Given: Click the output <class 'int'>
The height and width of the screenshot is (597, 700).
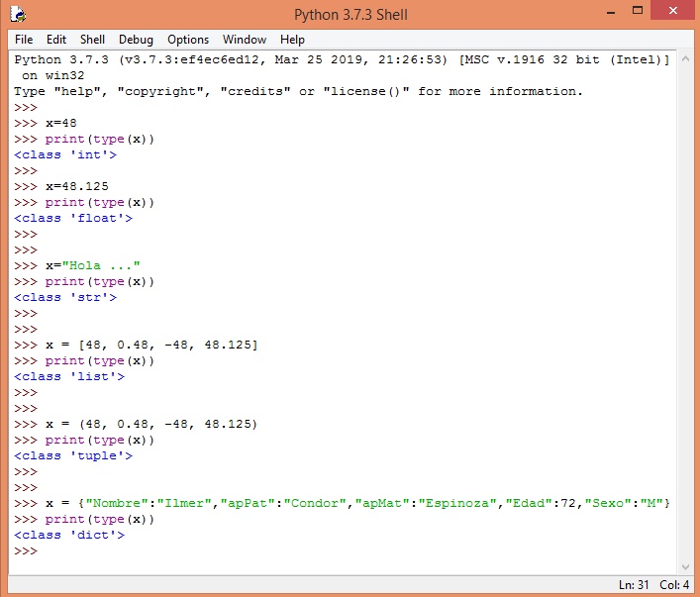Looking at the screenshot, I should tap(65, 155).
